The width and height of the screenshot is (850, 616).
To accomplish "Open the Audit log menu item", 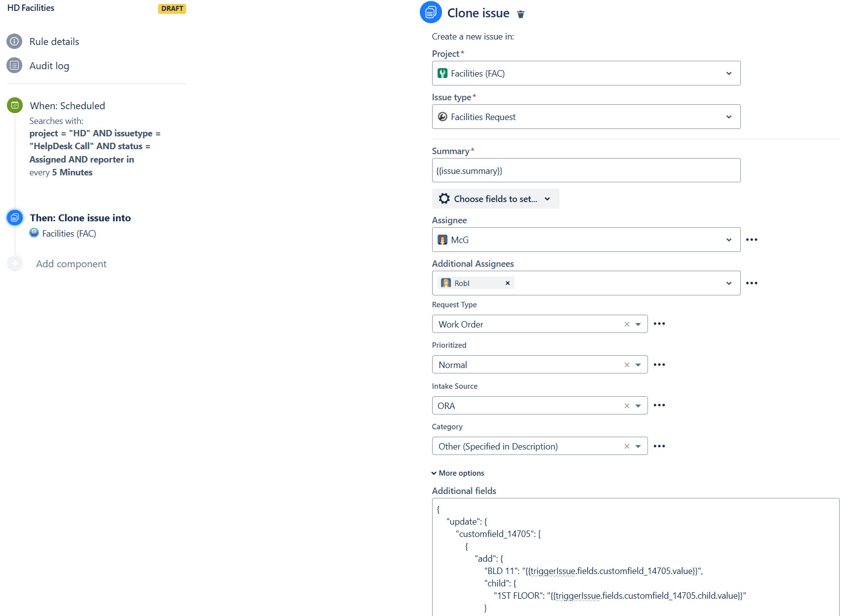I will pos(49,66).
